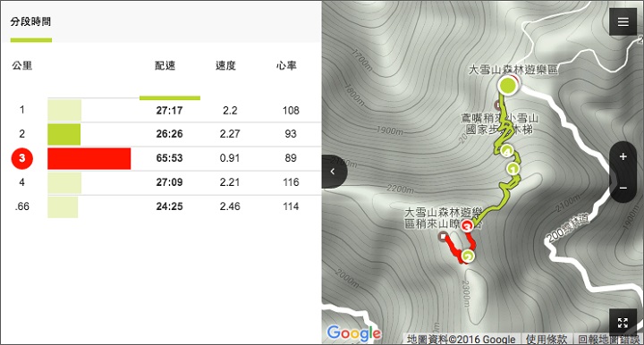Click pace value 27:09
Screen dimensions: 644x345
[169, 182]
